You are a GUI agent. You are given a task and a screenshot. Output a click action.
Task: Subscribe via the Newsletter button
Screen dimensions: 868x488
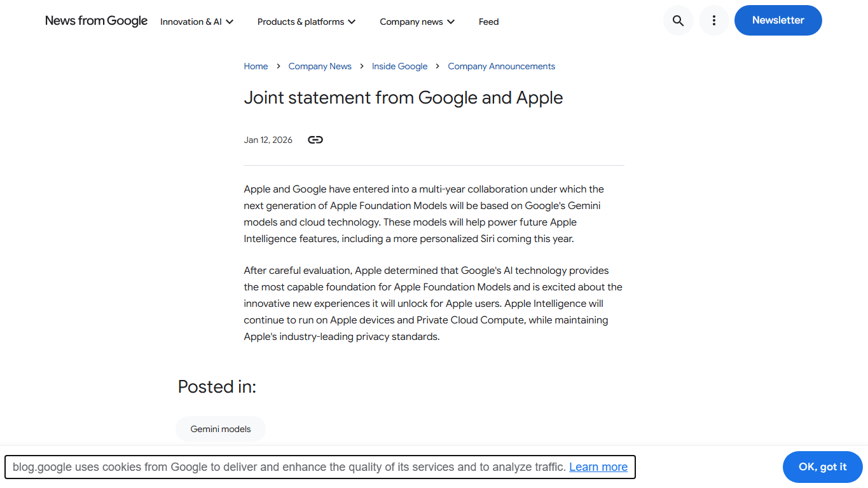tap(778, 20)
